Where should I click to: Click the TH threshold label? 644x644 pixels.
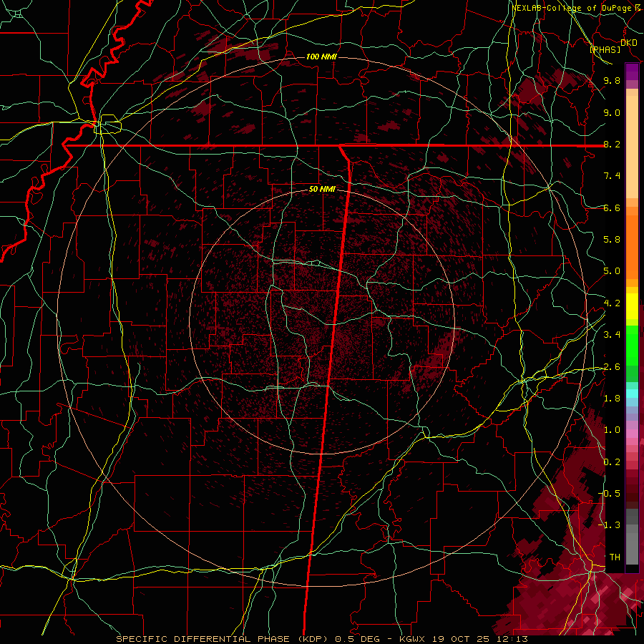click(615, 557)
